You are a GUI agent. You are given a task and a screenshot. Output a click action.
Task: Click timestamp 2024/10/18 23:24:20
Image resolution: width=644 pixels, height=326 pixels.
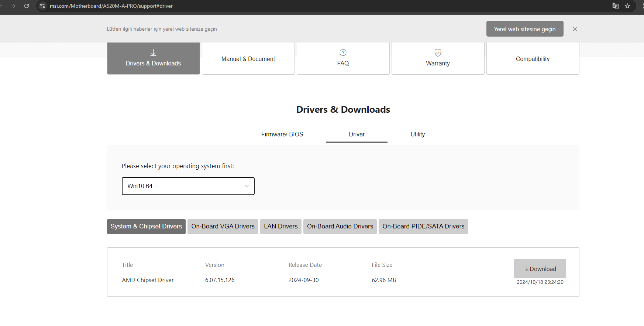click(x=540, y=282)
